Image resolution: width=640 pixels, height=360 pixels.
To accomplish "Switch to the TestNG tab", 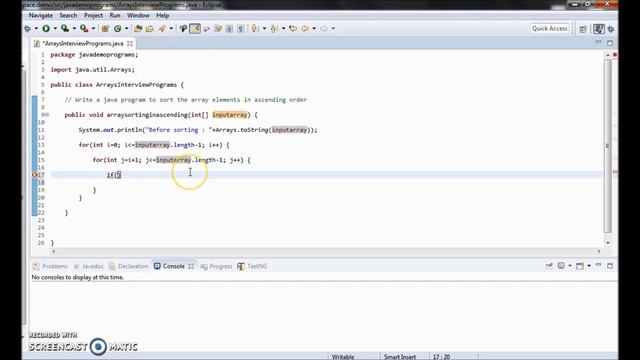I will point(252,266).
